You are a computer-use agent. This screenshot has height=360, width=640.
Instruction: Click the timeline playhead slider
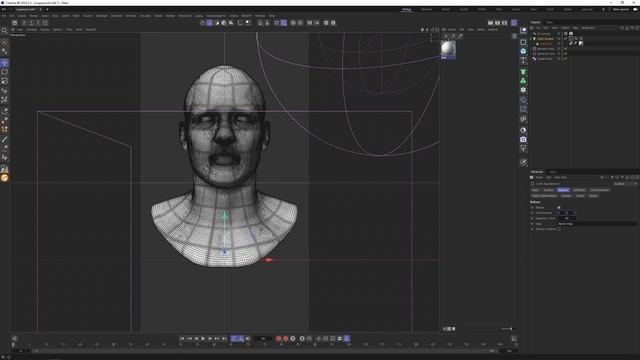pos(13,345)
